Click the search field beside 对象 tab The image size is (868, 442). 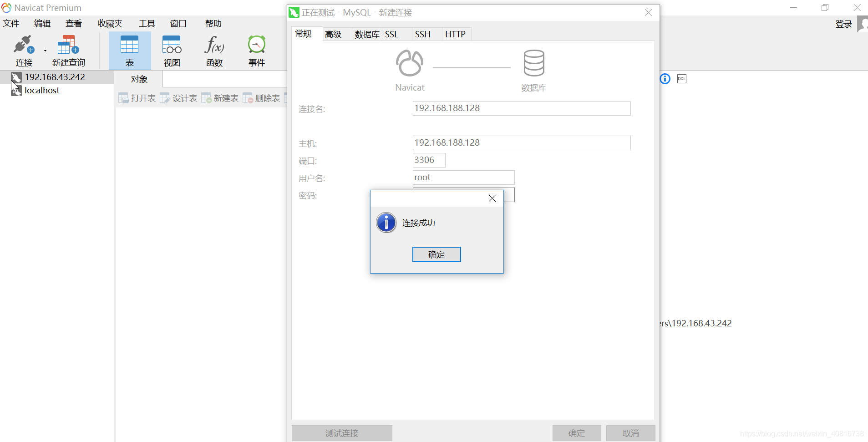tap(225, 79)
